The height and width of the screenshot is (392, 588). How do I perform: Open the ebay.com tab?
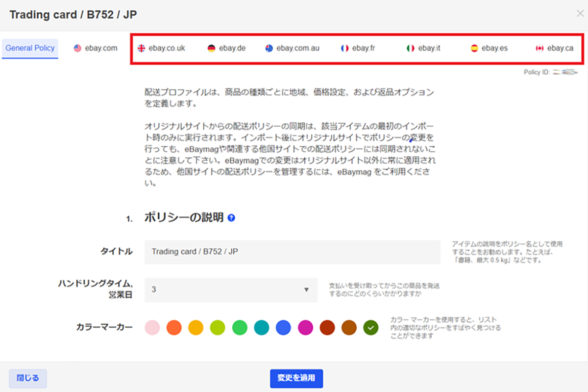point(96,48)
